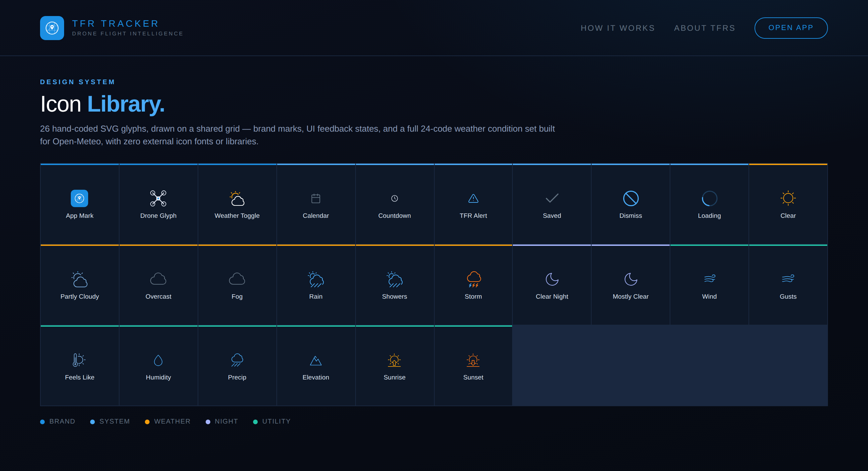The width and height of the screenshot is (868, 471).
Task: Choose the Showers icon
Action: pos(395,279)
